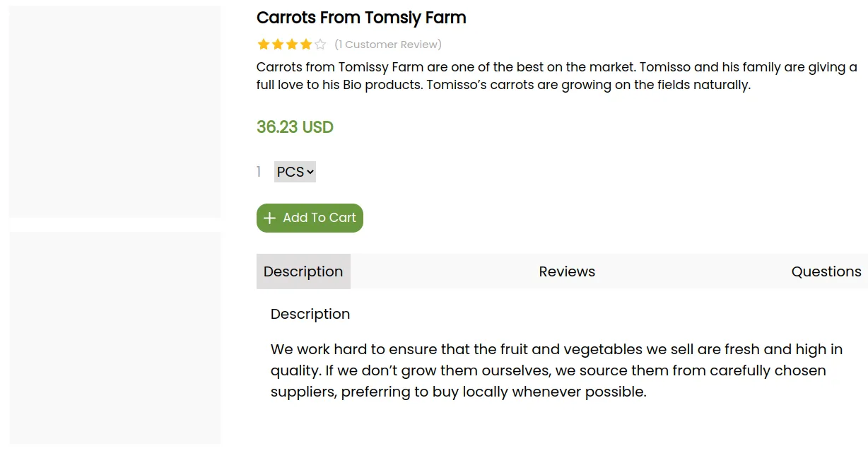Click the quantity field showing 1

[x=259, y=172]
